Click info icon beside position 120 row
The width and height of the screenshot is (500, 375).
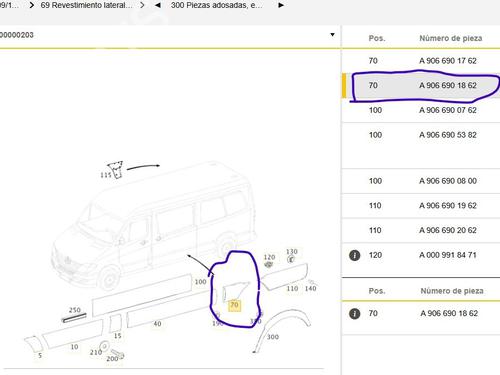click(354, 255)
